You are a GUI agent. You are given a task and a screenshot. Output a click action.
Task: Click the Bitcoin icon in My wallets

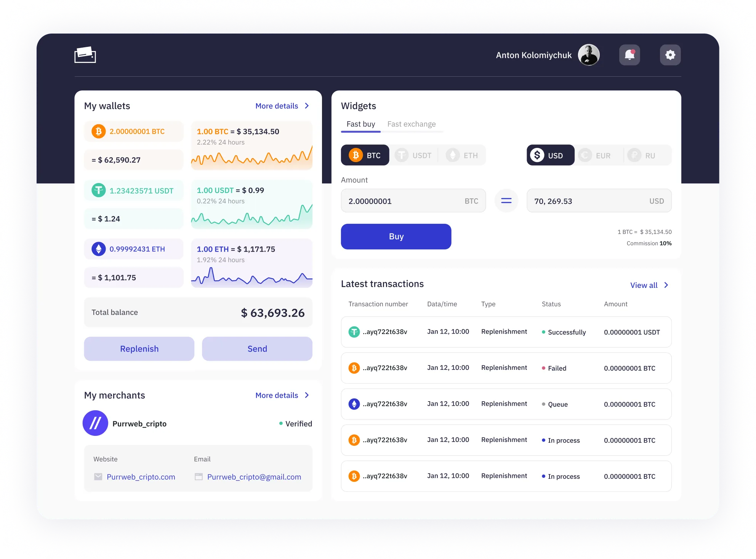[99, 132]
